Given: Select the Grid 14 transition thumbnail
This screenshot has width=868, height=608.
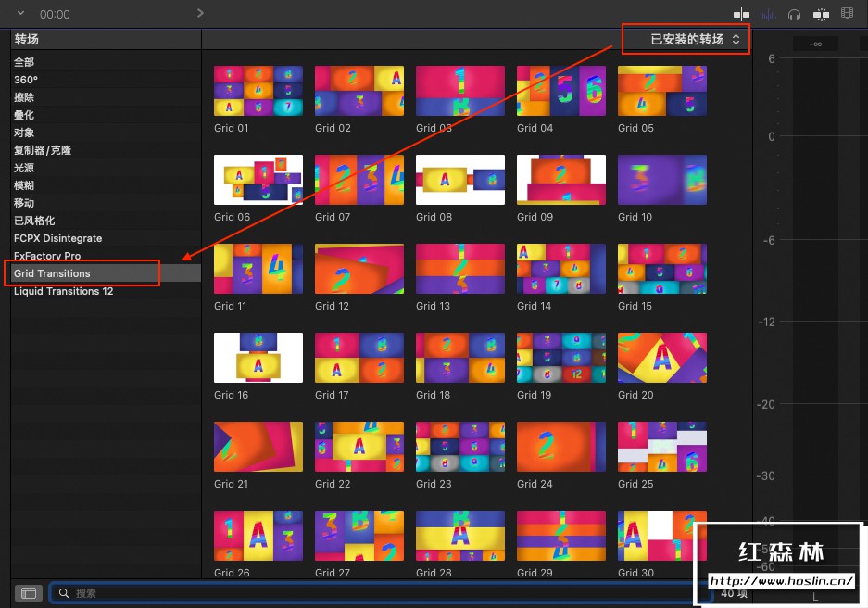Looking at the screenshot, I should point(561,269).
